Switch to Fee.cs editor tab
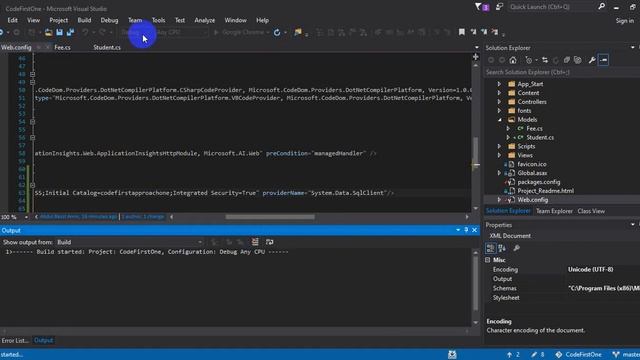Screen dimensions: 640x360 62,47
